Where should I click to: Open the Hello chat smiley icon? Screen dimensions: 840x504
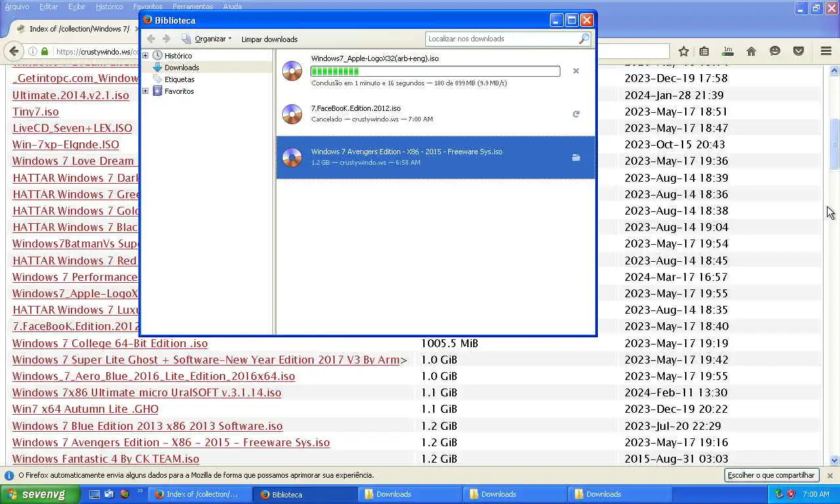pyautogui.click(x=775, y=51)
